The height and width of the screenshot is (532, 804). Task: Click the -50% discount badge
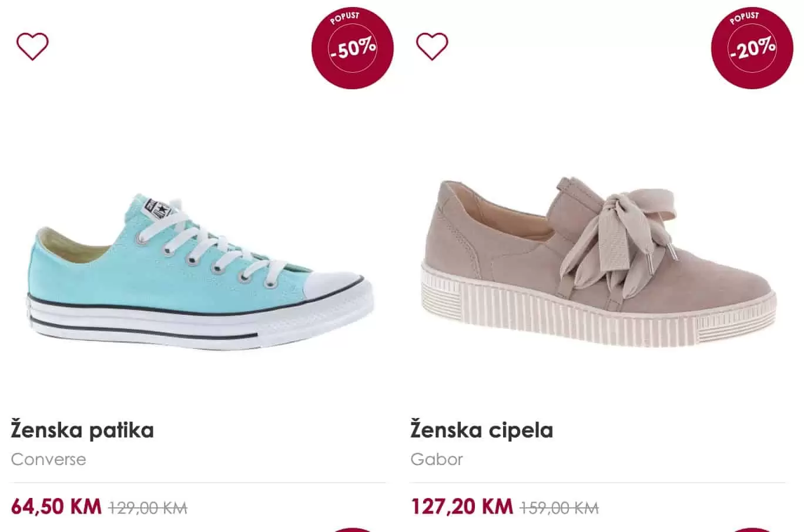(352, 48)
